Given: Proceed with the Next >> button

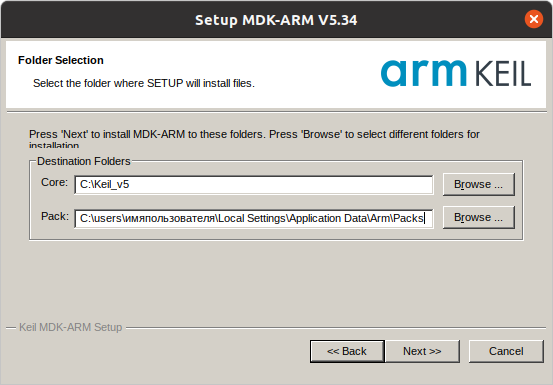Looking at the screenshot, I should [422, 351].
